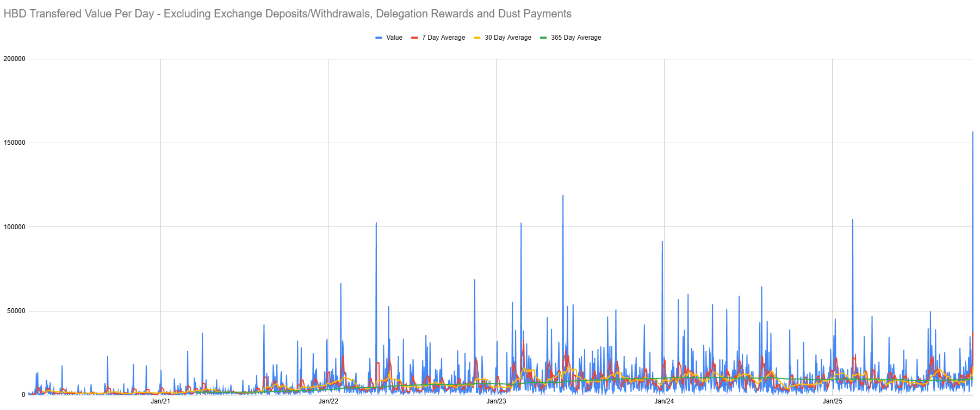Click the red 7 Day Average legend marker

(x=414, y=38)
